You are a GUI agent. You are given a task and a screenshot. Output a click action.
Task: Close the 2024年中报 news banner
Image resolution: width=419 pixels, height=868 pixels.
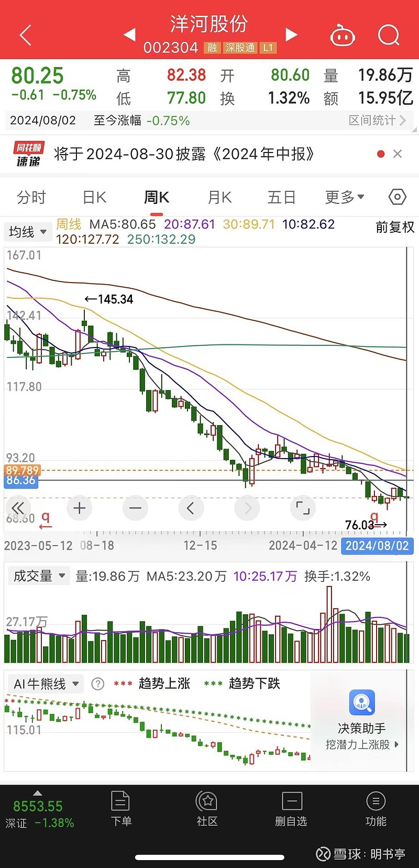point(398,154)
